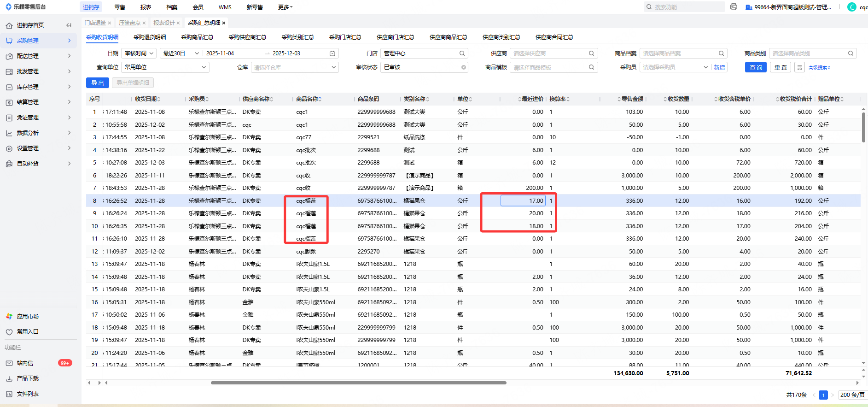Collapse sidebar with the fold arrow icon

69,25
